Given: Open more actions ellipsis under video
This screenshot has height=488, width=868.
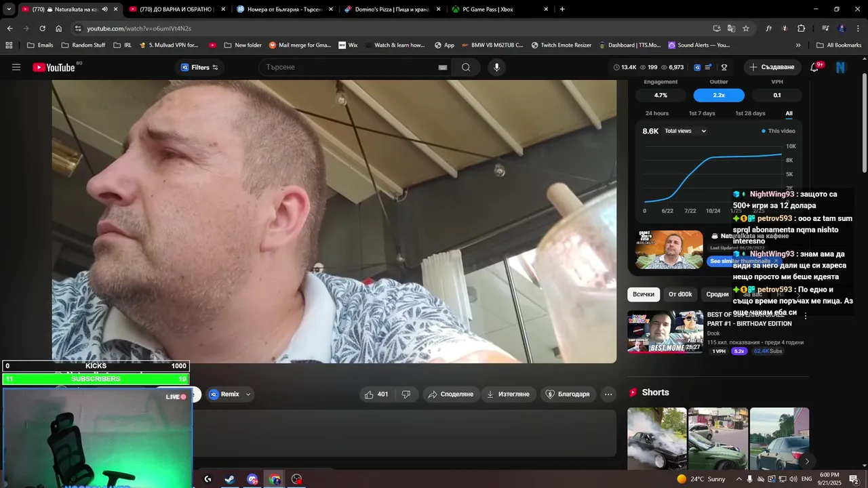Looking at the screenshot, I should [608, 394].
